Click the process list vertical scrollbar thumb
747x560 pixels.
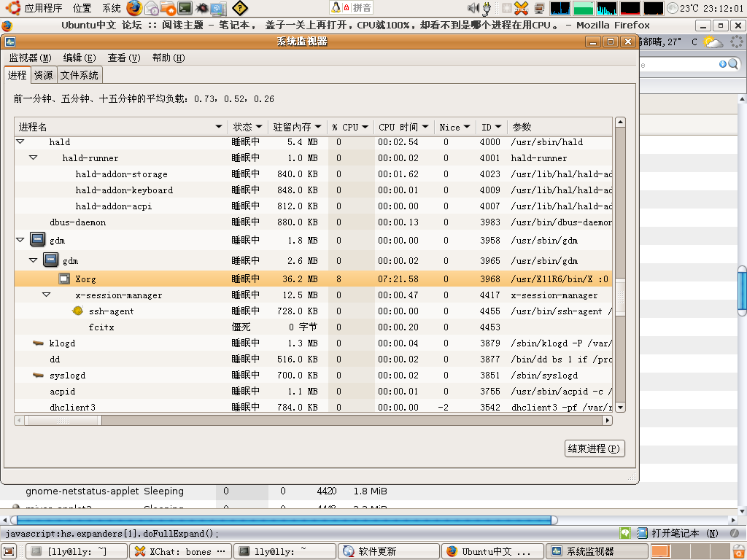(620, 297)
